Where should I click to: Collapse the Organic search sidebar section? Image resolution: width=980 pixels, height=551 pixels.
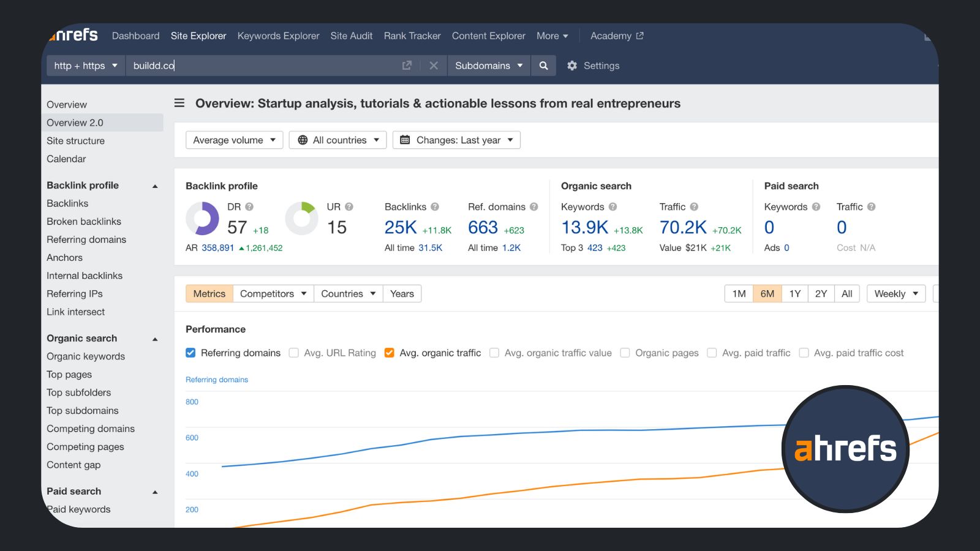(x=155, y=339)
